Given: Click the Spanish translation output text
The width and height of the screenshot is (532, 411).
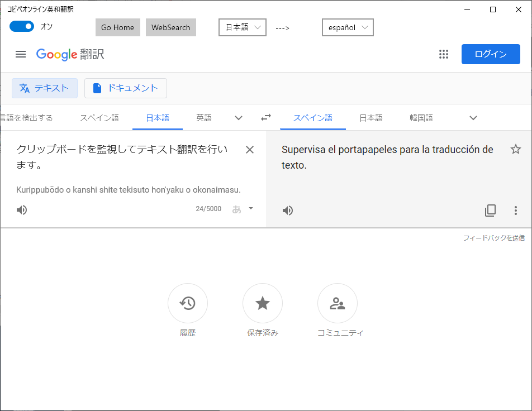Looking at the screenshot, I should [387, 157].
